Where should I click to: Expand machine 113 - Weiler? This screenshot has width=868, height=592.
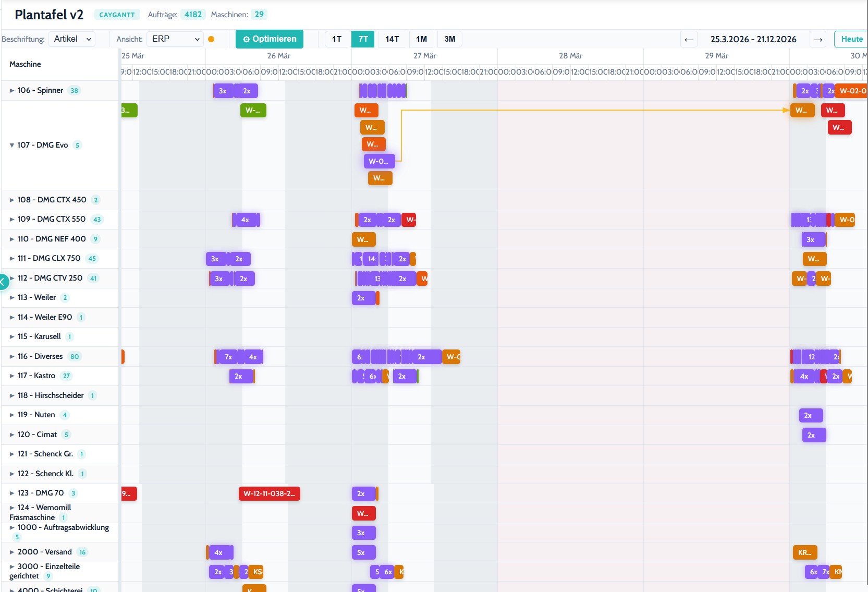[12, 297]
